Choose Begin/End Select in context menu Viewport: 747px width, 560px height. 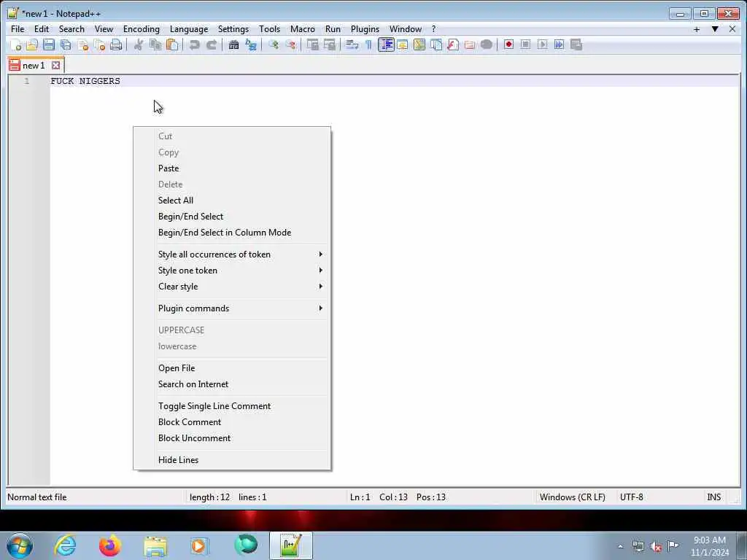tap(232, 217)
